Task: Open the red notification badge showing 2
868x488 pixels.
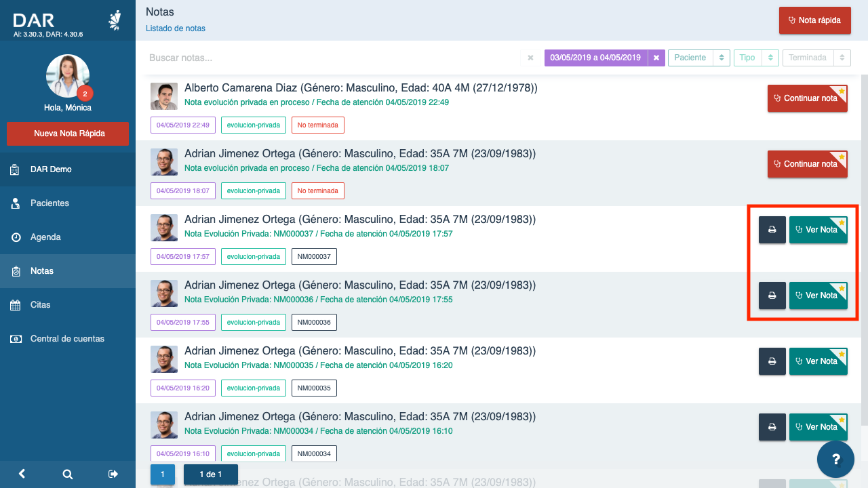Action: (x=85, y=94)
